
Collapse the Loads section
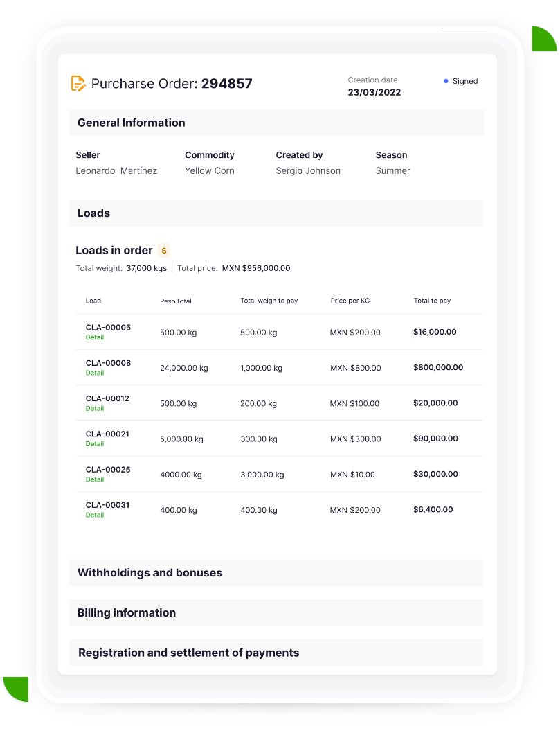coord(93,213)
